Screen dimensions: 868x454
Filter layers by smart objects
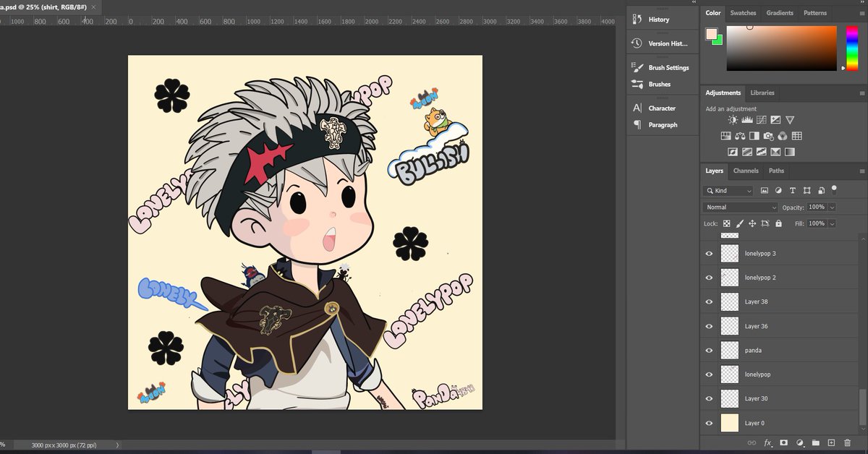822,190
